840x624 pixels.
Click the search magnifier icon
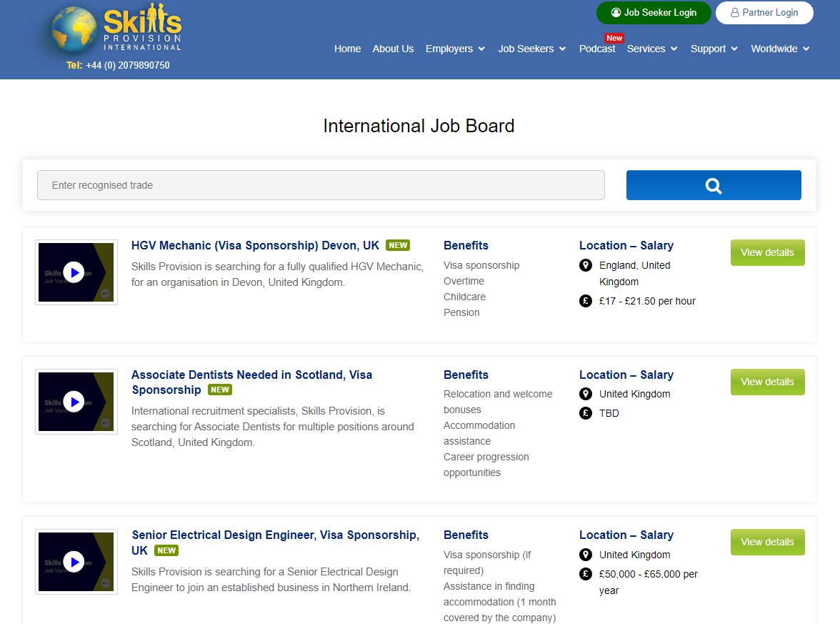point(713,184)
